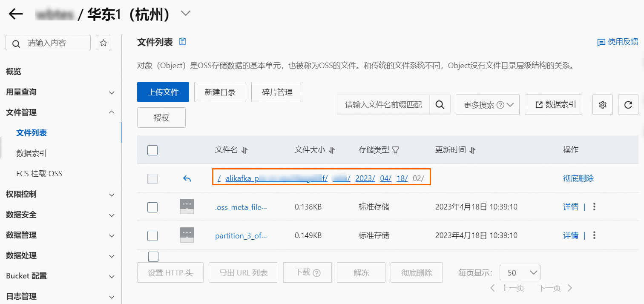The width and height of the screenshot is (644, 304).
Task: Click the 2023/ path segment
Action: click(x=365, y=178)
